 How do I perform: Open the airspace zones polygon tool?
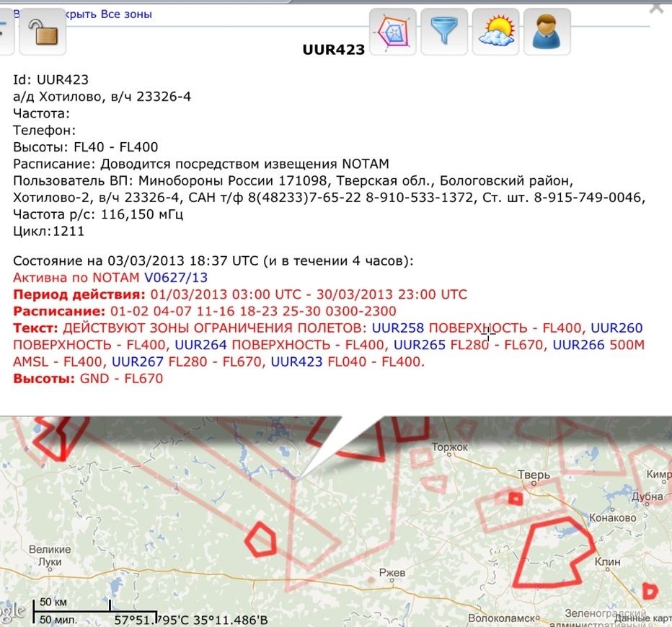[392, 32]
